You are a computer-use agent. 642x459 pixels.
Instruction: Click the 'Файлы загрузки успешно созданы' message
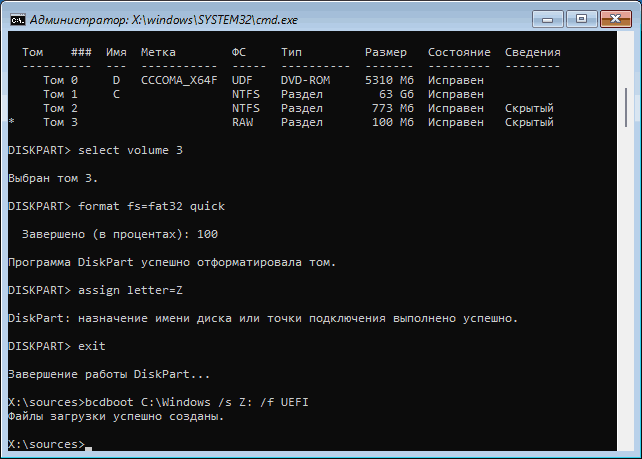pyautogui.click(x=115, y=416)
